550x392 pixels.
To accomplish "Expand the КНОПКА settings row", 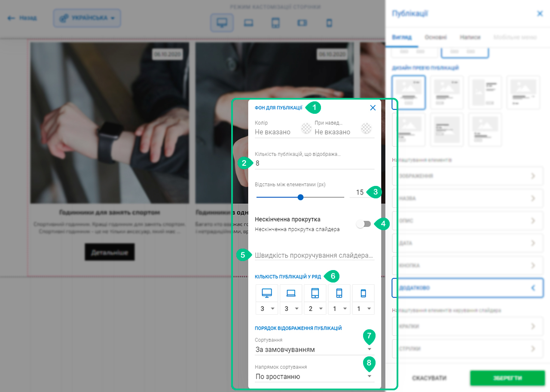I will 467,265.
